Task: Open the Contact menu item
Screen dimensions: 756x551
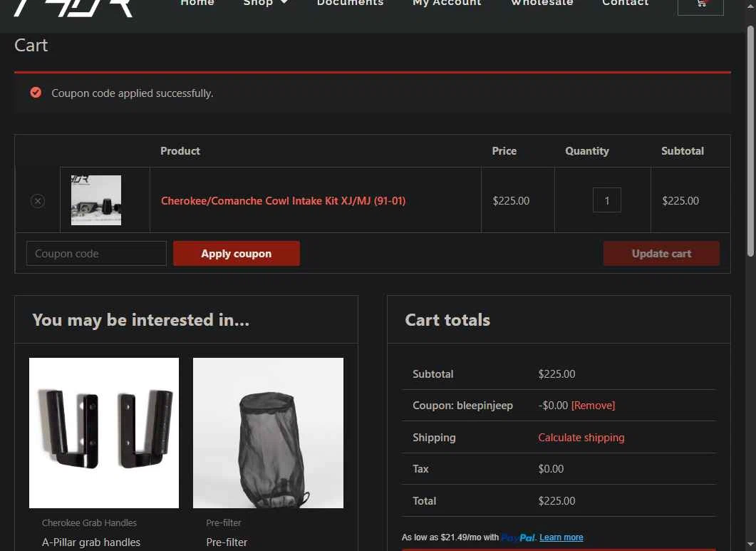Action: click(626, 3)
